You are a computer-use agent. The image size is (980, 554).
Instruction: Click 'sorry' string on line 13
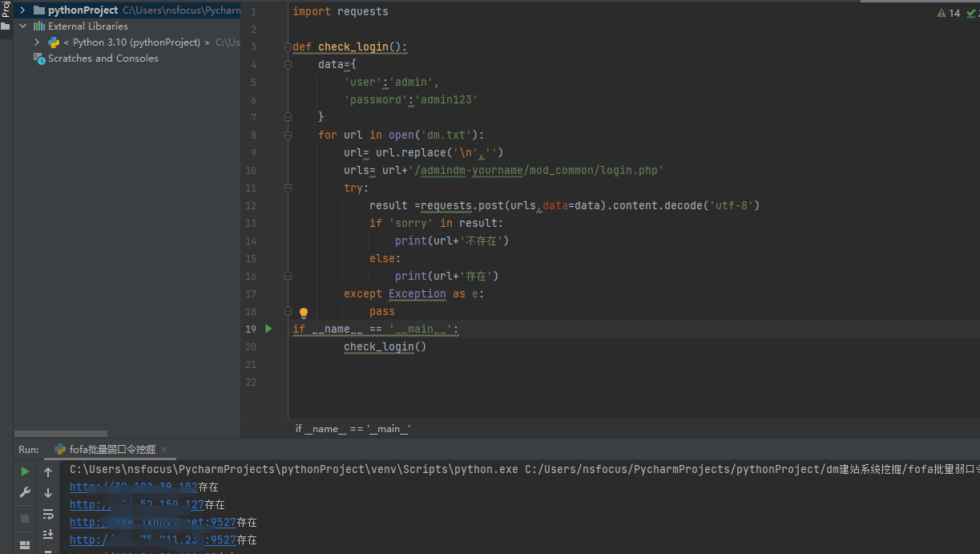[x=411, y=224]
